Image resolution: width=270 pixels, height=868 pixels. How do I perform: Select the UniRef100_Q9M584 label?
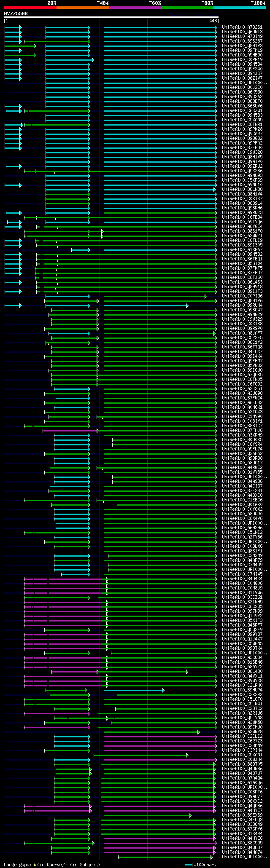[x=242, y=64]
